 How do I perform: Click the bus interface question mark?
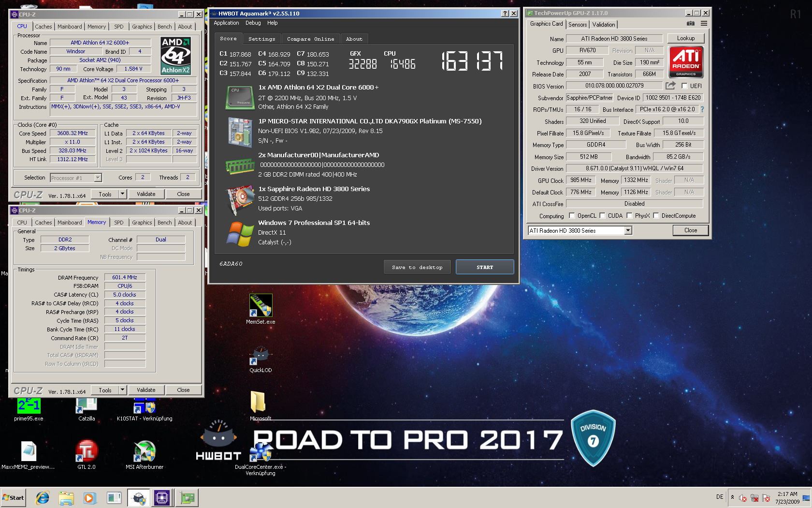[702, 109]
